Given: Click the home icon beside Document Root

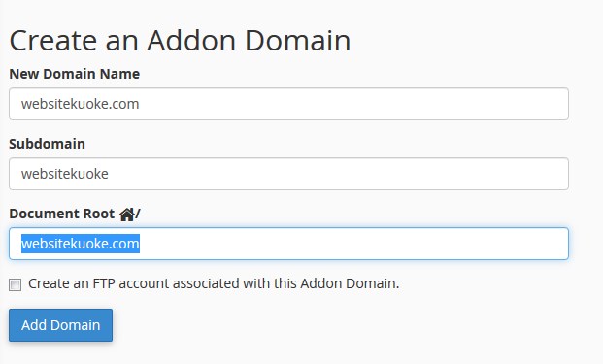Looking at the screenshot, I should click(x=126, y=215).
